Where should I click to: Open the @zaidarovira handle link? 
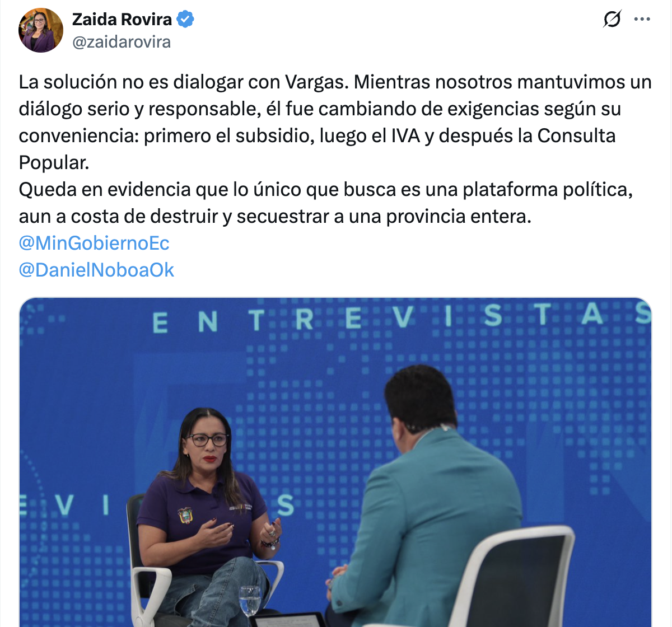(122, 42)
